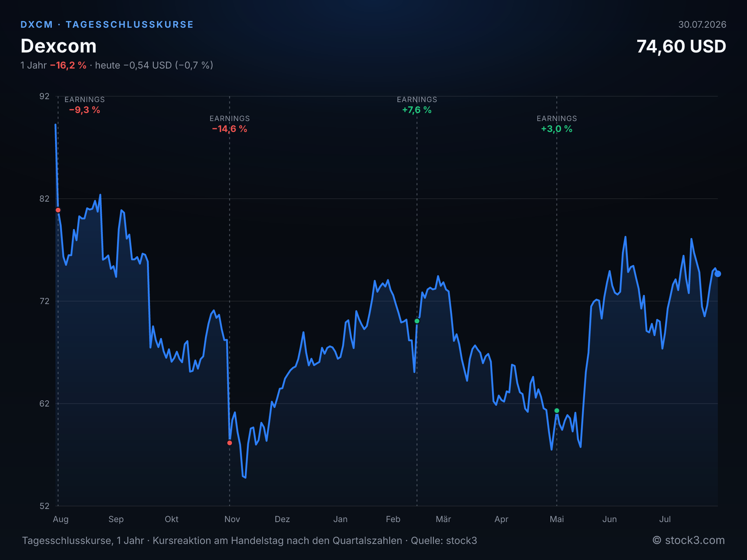Click the Jun month label
This screenshot has height=560, width=747.
[x=610, y=519]
